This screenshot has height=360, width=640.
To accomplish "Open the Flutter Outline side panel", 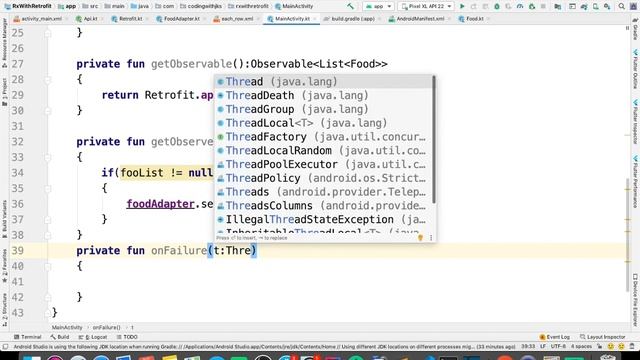I will (x=635, y=69).
